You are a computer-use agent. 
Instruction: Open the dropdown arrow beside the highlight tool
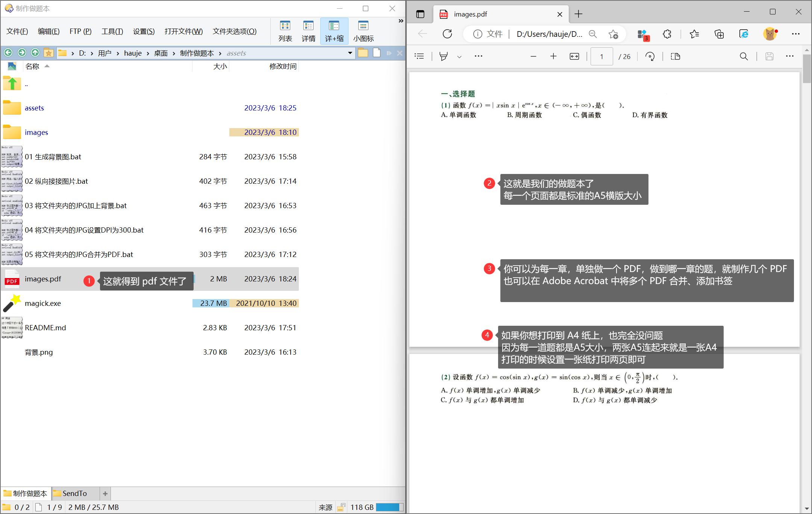(x=459, y=57)
